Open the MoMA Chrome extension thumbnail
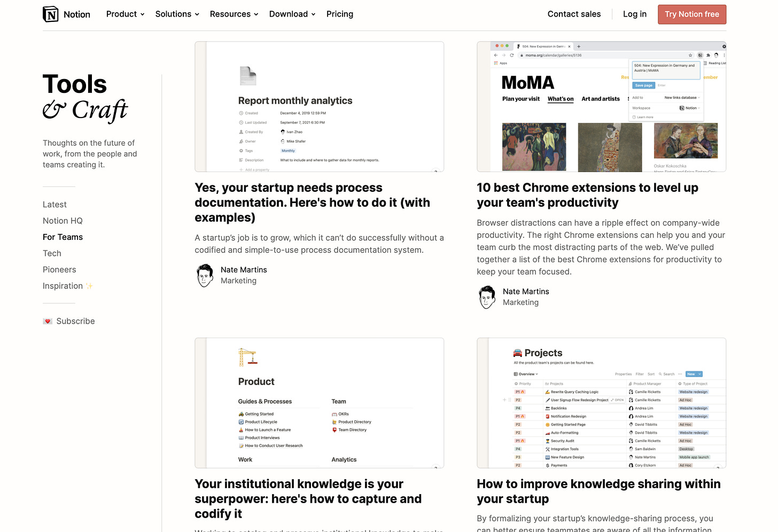The image size is (778, 532). click(602, 107)
